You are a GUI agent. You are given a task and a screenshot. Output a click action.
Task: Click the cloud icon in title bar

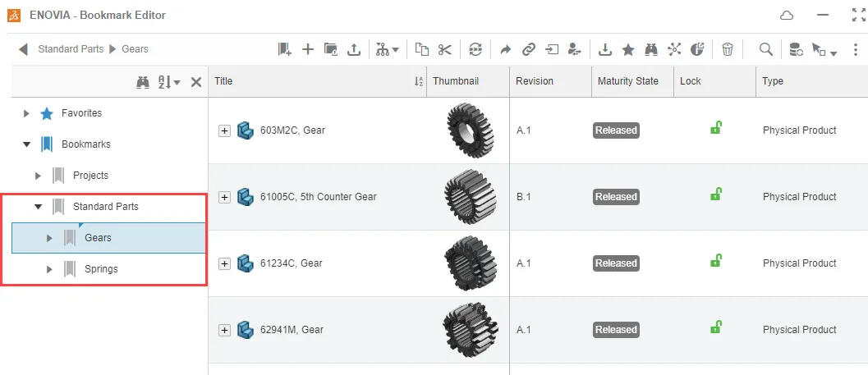coord(787,16)
